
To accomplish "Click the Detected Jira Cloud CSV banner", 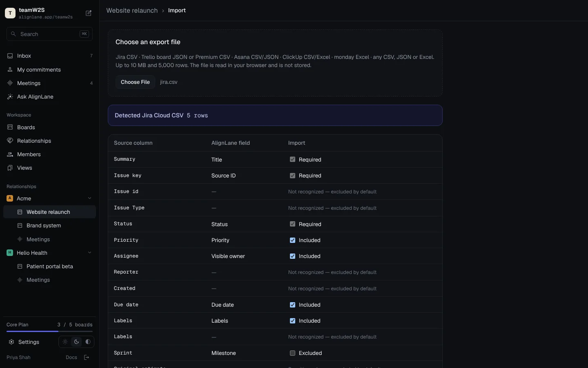I will [x=275, y=115].
